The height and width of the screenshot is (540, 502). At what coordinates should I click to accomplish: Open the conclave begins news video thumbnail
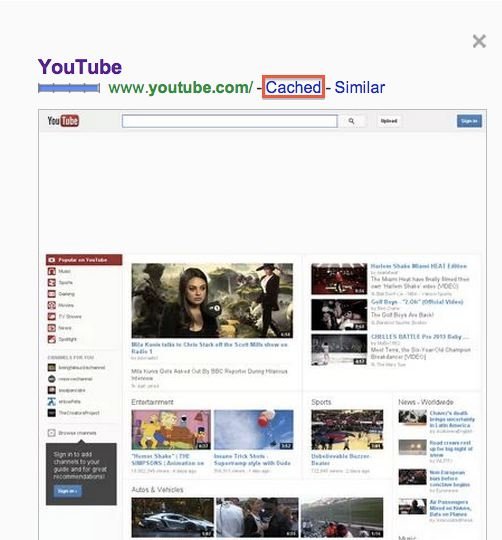click(x=412, y=477)
